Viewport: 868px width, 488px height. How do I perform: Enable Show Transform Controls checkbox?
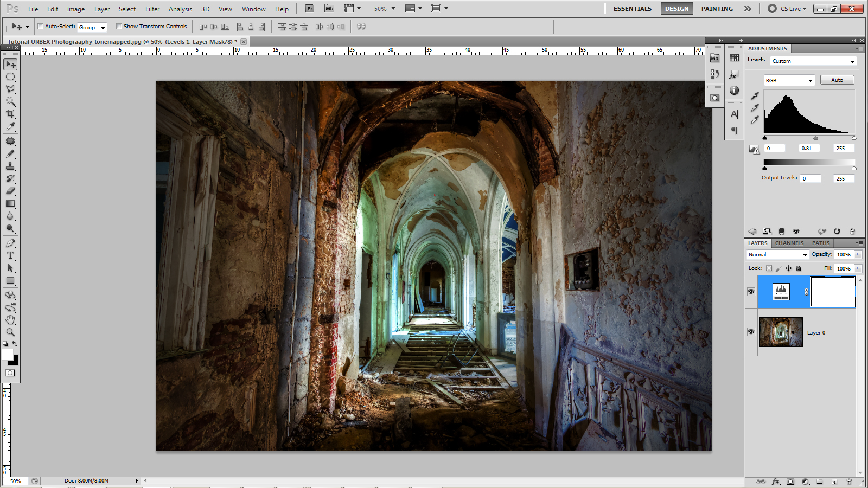(x=119, y=27)
